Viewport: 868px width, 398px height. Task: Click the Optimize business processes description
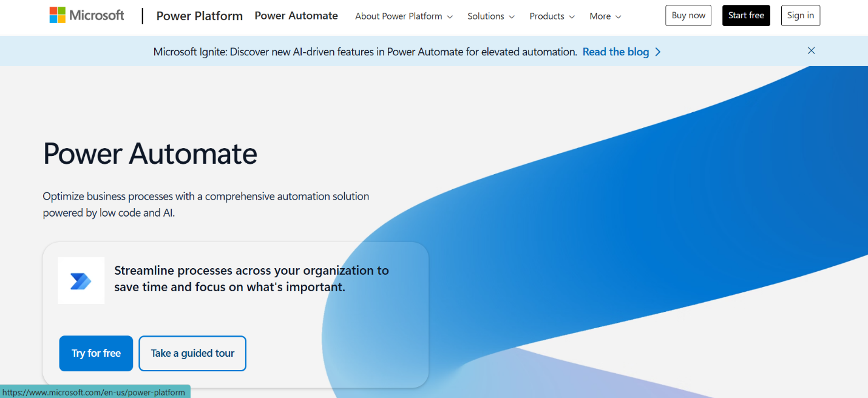[206, 204]
